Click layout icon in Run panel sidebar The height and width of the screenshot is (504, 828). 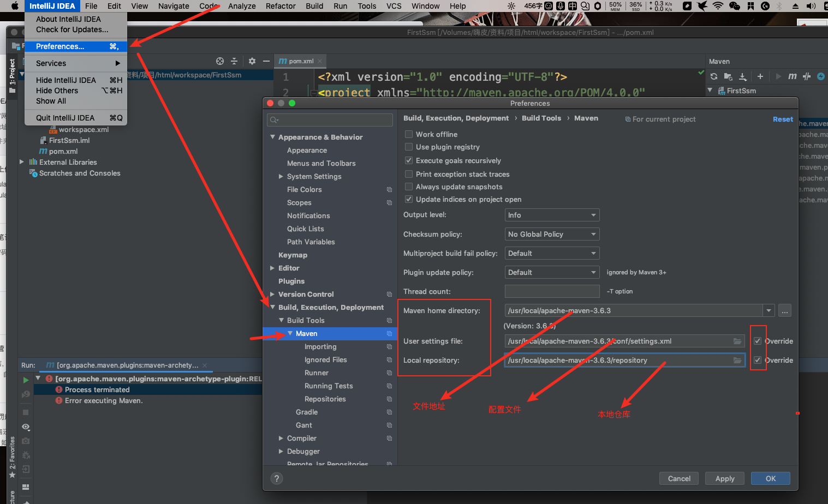26,487
